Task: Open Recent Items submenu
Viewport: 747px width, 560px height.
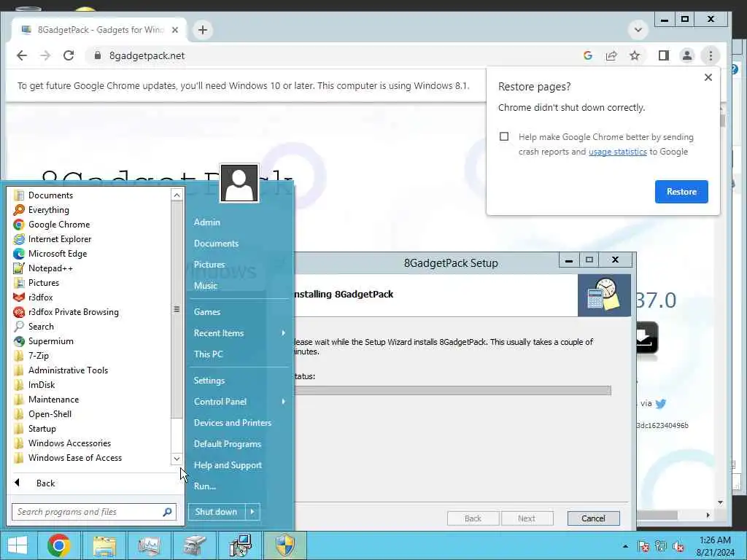Action: pyautogui.click(x=239, y=332)
